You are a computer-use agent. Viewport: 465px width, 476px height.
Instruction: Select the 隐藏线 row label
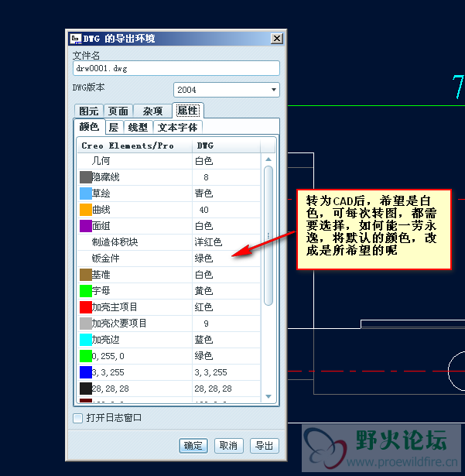[x=106, y=177]
